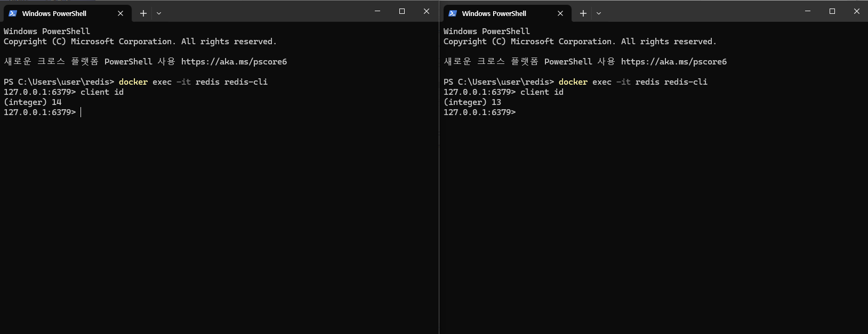Click the last redis prompt in right window

480,112
